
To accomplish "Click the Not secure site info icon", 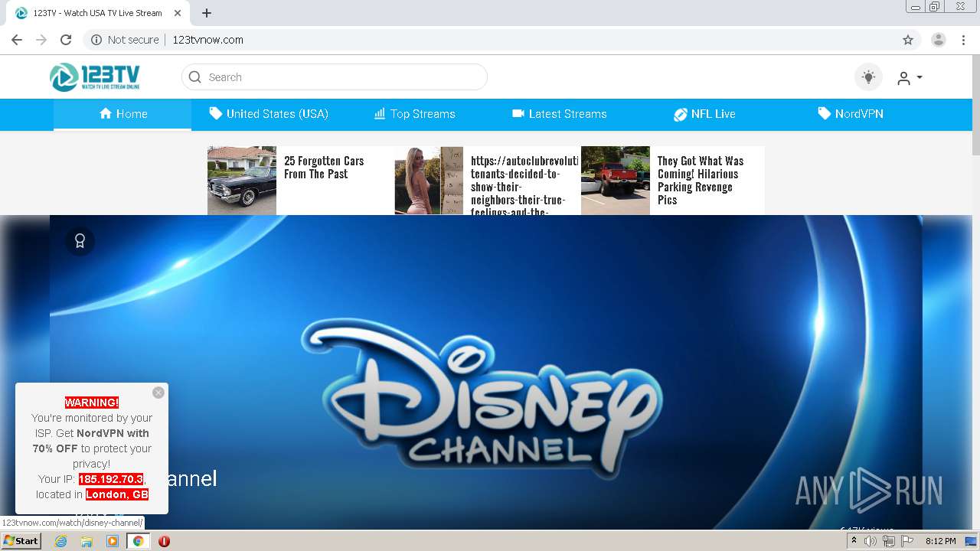I will coord(96,40).
